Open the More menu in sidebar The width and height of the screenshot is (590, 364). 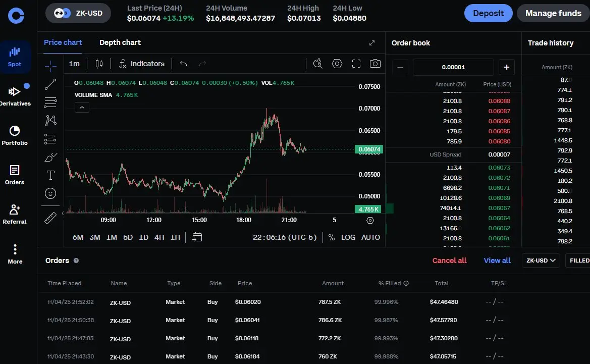coord(15,254)
